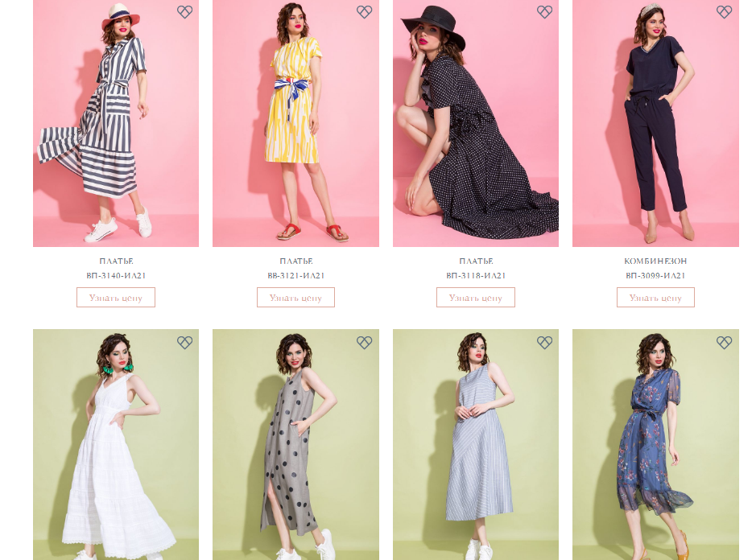Open the navy jumpsuit product photo
Image resolution: width=756 pixels, height=560 pixels.
click(655, 129)
